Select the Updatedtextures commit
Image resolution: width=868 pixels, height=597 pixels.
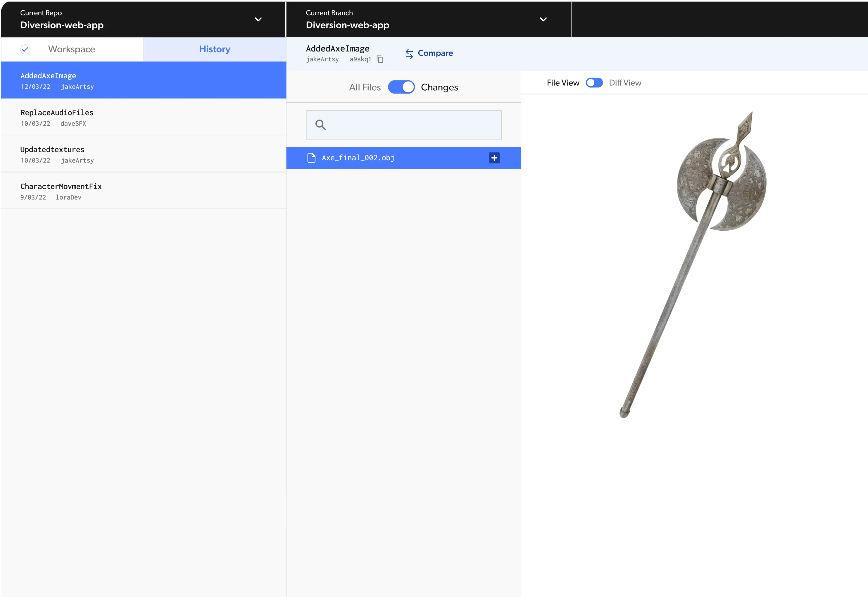[144, 154]
